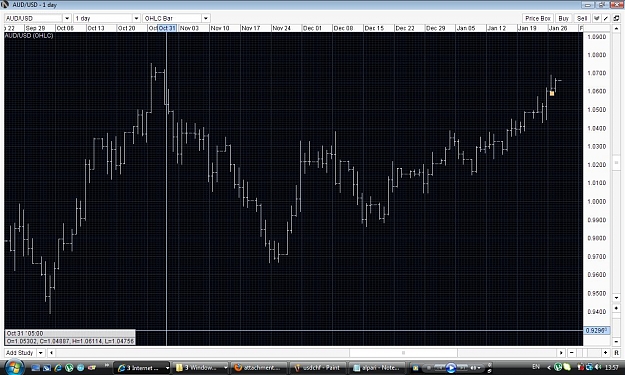Viewport: 625px width, 375px height.
Task: Switch to the usdchf - Paint taskbar item
Action: click(x=318, y=368)
